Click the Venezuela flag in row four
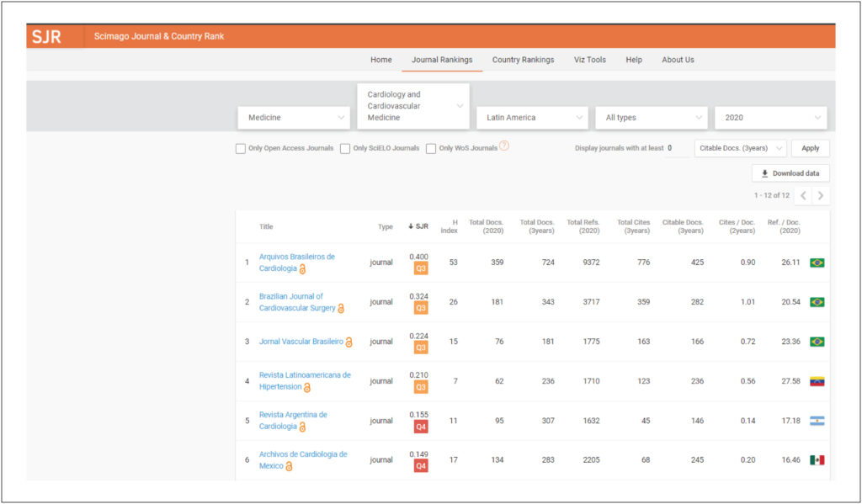 (817, 381)
